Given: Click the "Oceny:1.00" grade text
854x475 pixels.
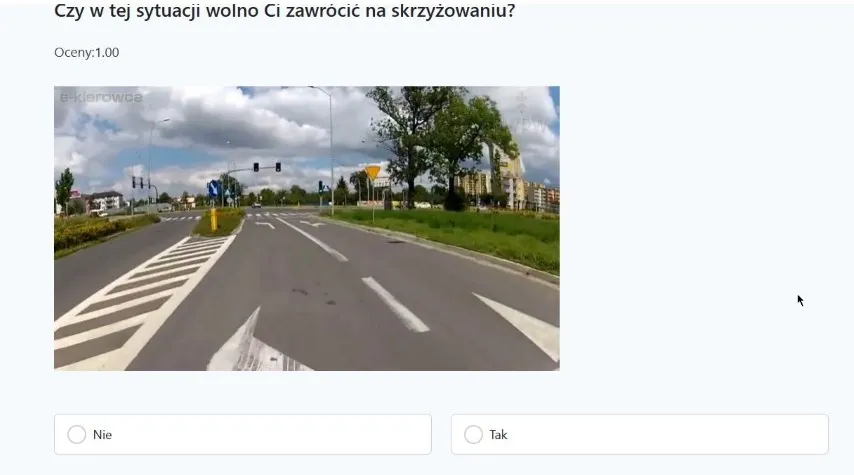Looking at the screenshot, I should pos(87,52).
